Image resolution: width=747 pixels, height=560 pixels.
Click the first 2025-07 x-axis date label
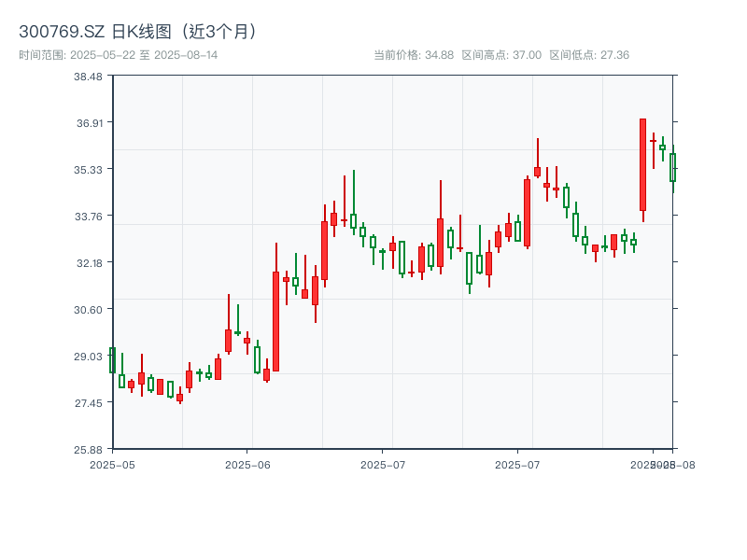(x=383, y=464)
